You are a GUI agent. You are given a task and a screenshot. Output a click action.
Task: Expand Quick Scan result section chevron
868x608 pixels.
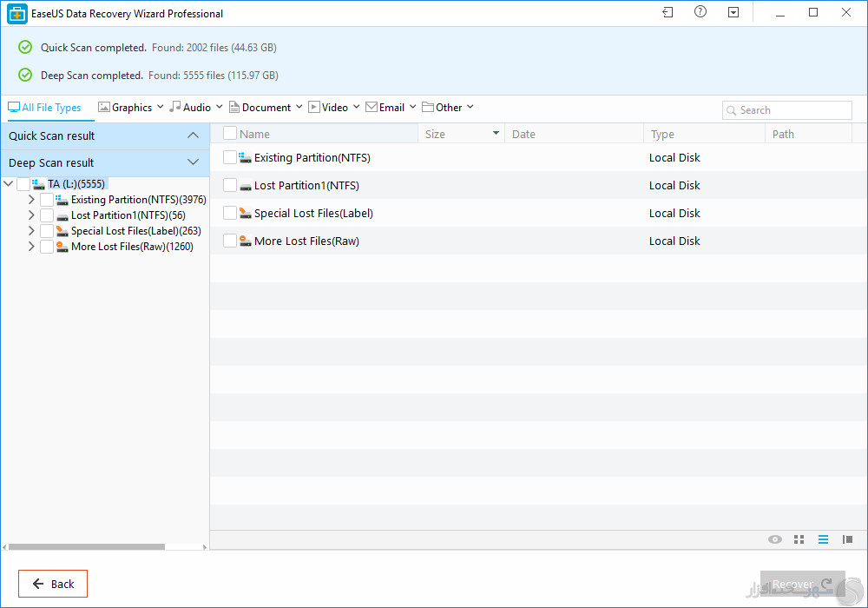tap(193, 135)
